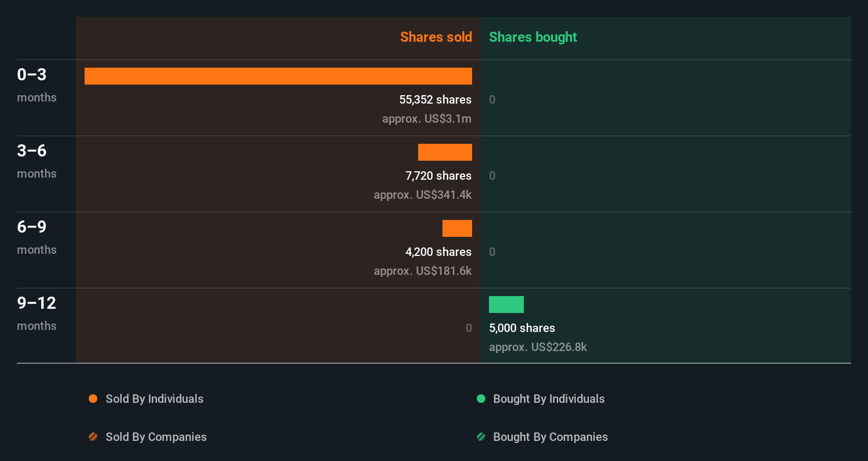Click the Shares sold column header
Image resolution: width=868 pixels, height=461 pixels.
click(436, 37)
